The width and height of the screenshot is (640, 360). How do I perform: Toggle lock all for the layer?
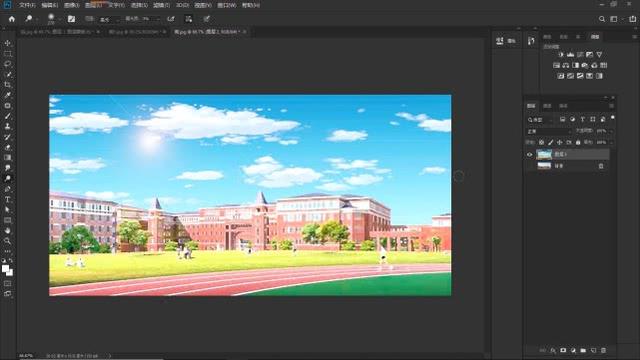pos(578,142)
